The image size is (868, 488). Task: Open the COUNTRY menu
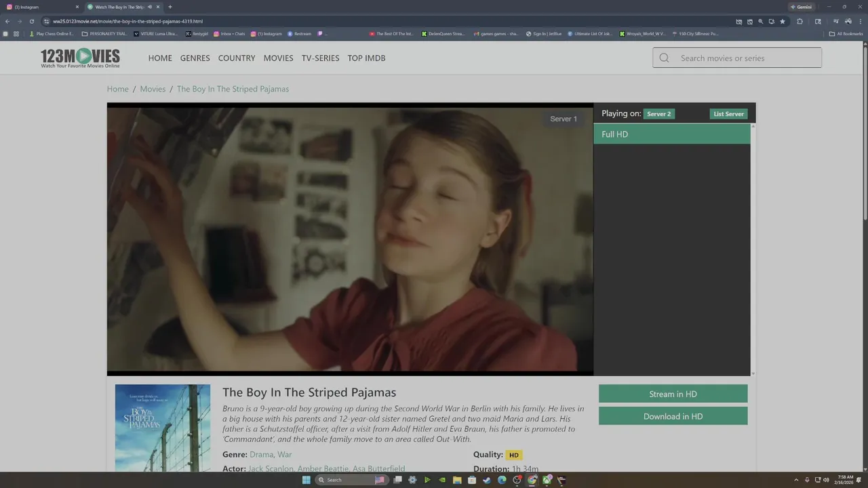237,58
